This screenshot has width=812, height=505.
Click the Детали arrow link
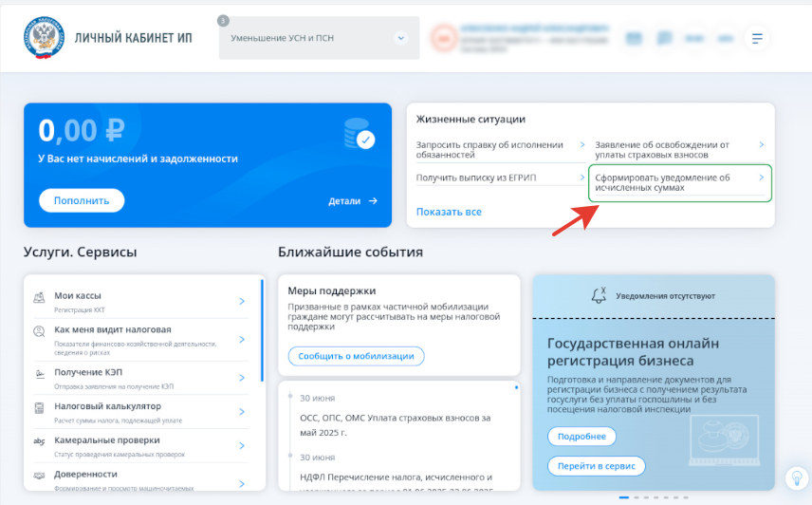(x=353, y=201)
